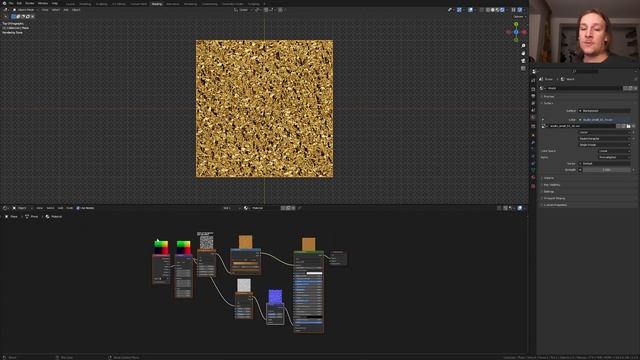Click the Color studio_small texture link field
The width and height of the screenshot is (640, 360).
pyautogui.click(x=604, y=120)
